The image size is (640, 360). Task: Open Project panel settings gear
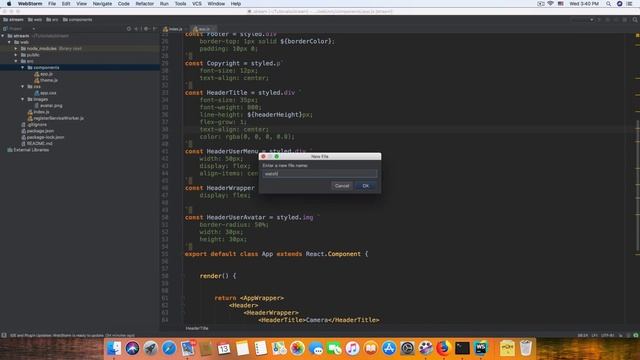146,29
